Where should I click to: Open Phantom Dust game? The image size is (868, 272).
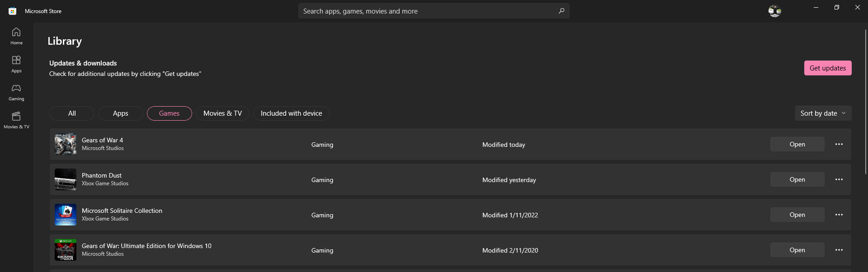point(797,179)
